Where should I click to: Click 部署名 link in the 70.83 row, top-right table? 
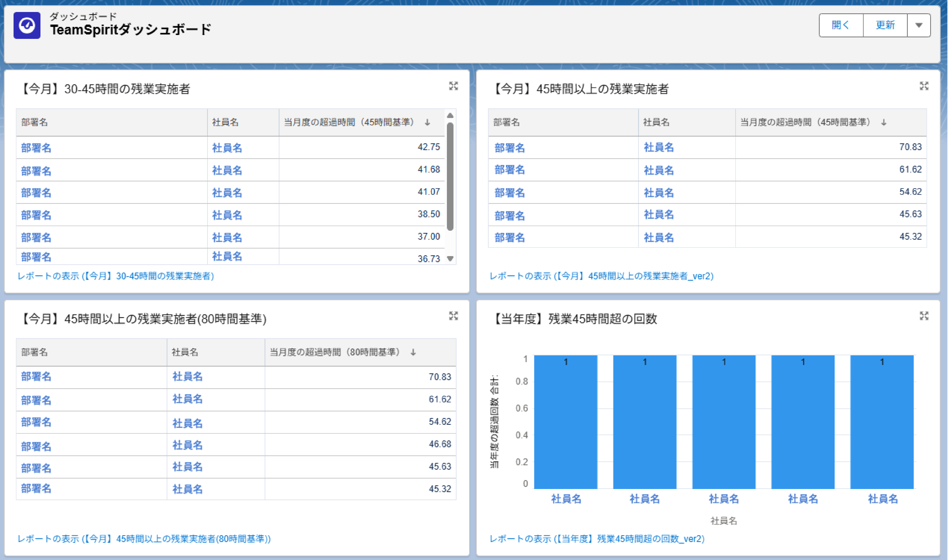[x=509, y=148]
